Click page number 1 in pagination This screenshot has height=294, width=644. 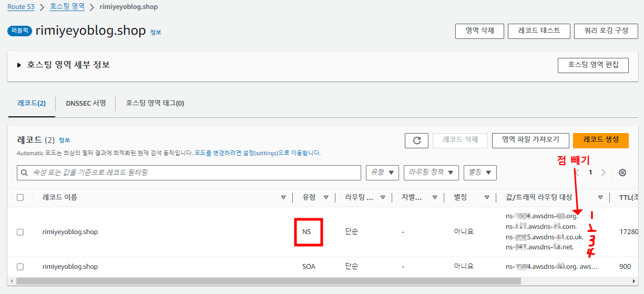click(590, 173)
